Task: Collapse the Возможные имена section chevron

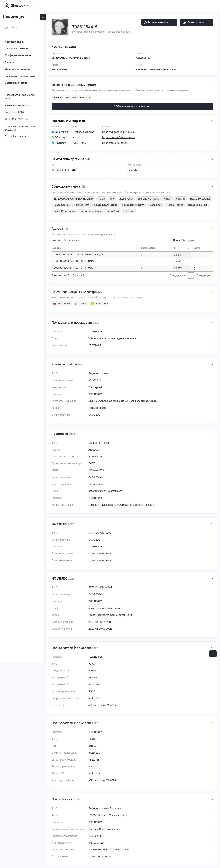Action: (x=212, y=186)
